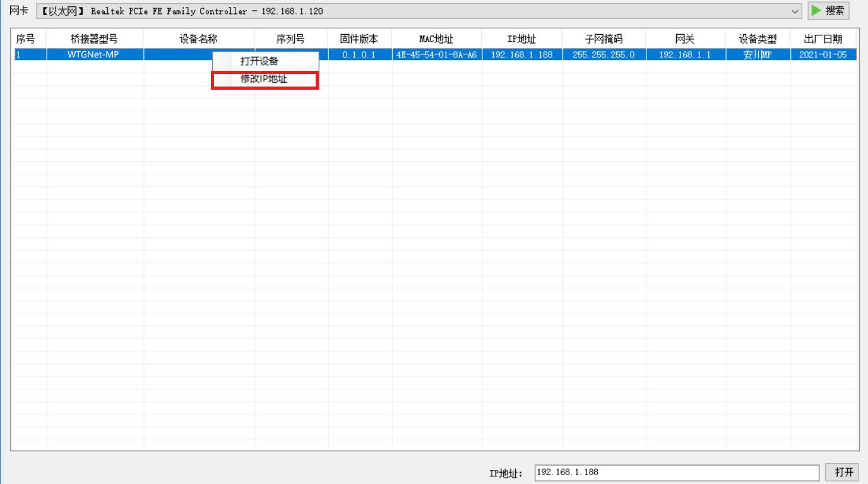Choose 修改IP地址 from the context menu
Screen dimensions: 868x484
point(265,79)
